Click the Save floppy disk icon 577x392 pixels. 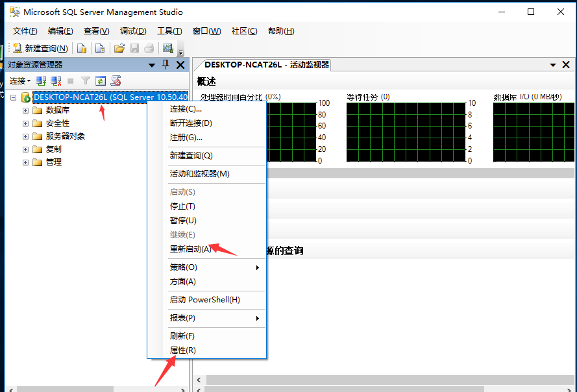[x=134, y=48]
